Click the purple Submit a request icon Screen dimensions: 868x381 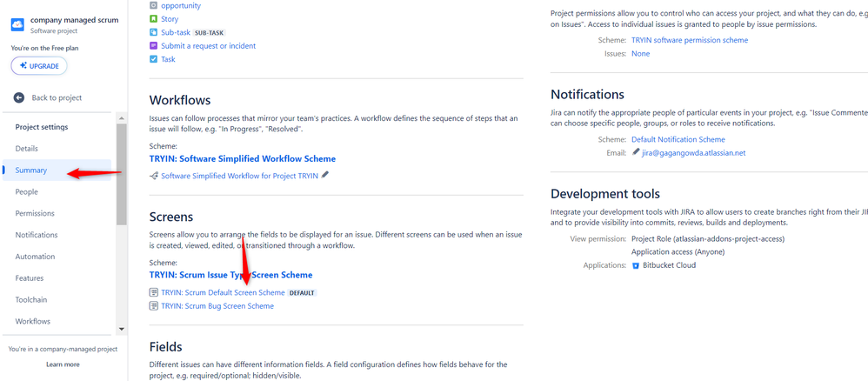[153, 45]
